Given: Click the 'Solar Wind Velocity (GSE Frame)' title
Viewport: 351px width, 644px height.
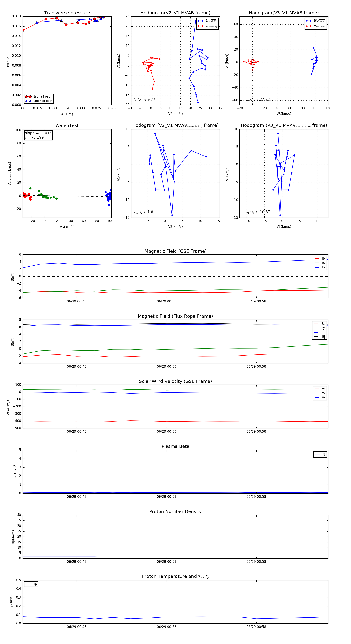Looking at the screenshot, I should (x=175, y=381).
